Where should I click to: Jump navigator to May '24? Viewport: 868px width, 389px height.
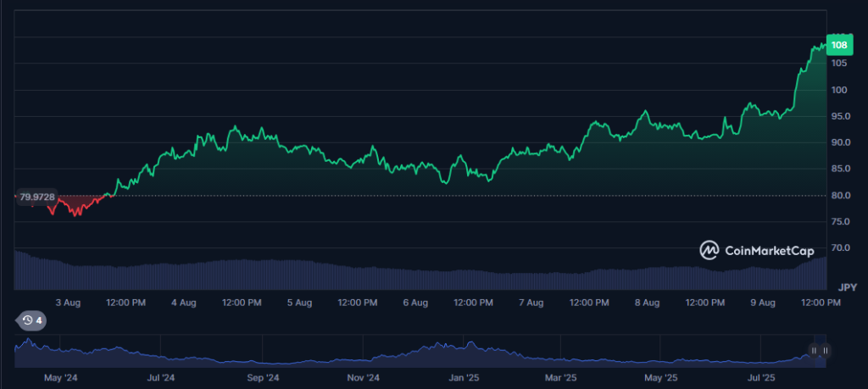click(60, 378)
